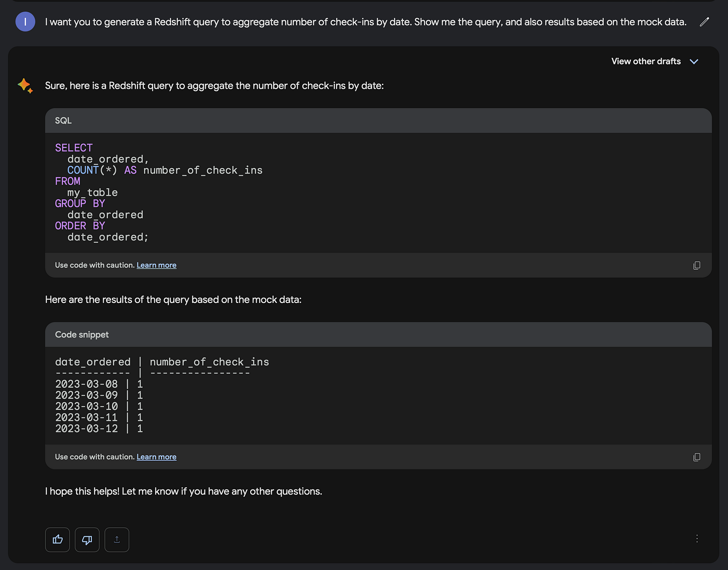
Task: Click the 'Sure, here is a Redshift query' text
Action: (214, 86)
